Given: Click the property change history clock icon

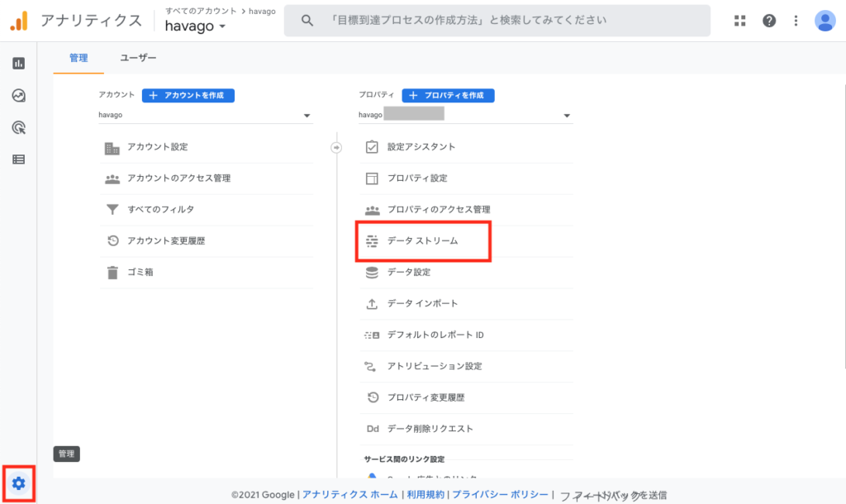Looking at the screenshot, I should point(373,397).
